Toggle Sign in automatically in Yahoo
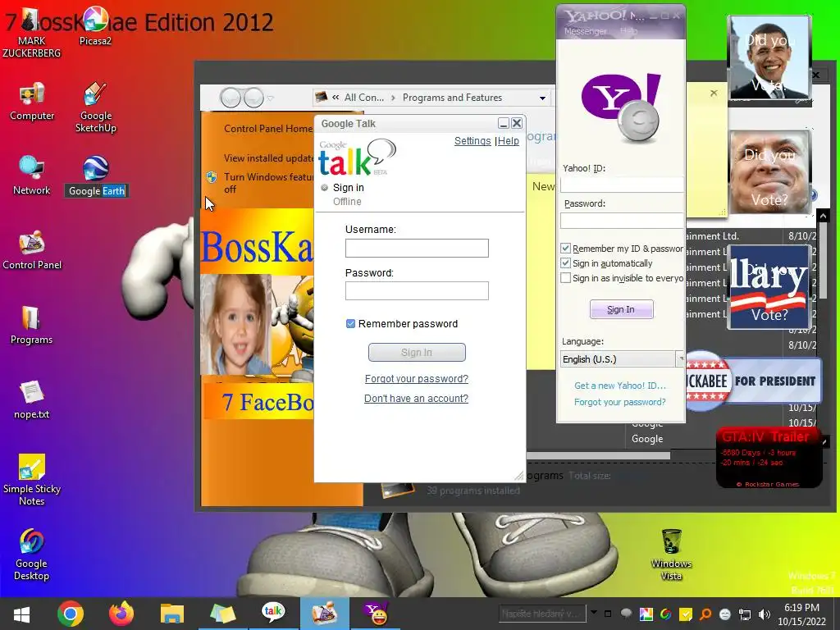The width and height of the screenshot is (840, 630). pos(565,263)
